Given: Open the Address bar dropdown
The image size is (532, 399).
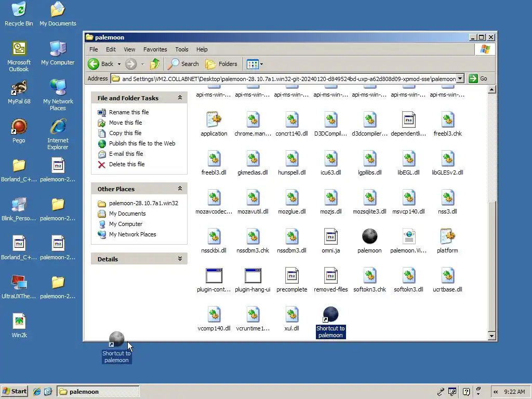Looking at the screenshot, I should coord(460,79).
